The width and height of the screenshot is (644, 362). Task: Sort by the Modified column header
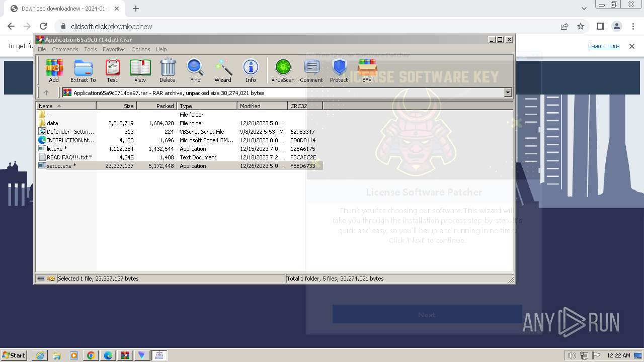point(262,106)
